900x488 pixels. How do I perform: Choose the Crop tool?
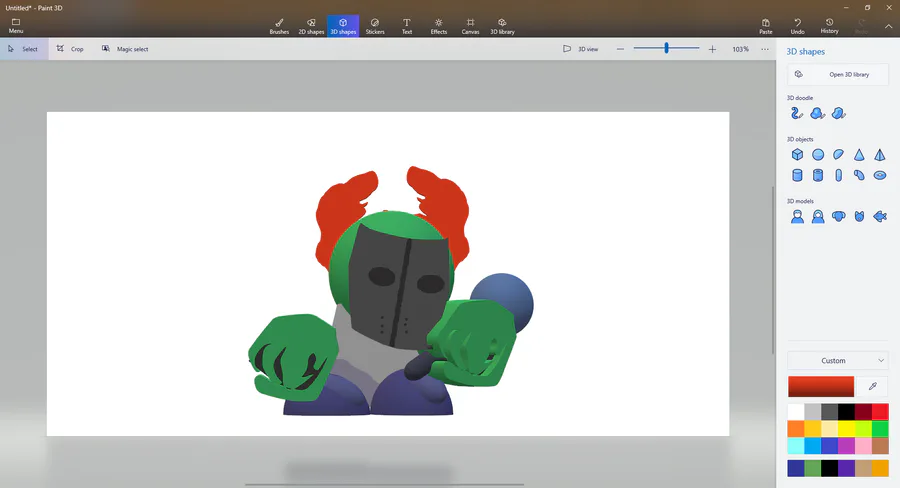tap(70, 49)
